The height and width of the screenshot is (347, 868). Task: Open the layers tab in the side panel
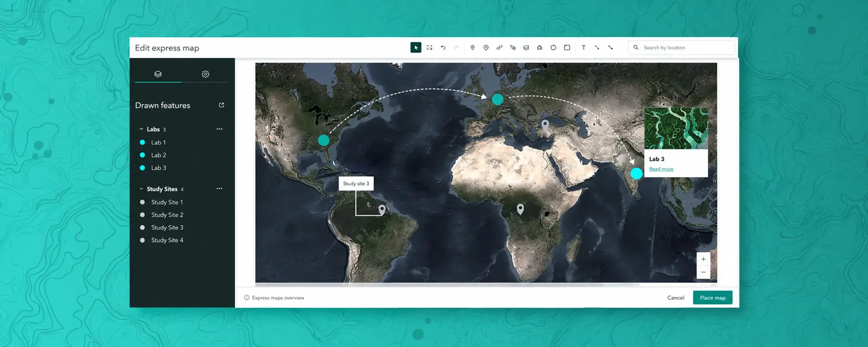(x=158, y=74)
